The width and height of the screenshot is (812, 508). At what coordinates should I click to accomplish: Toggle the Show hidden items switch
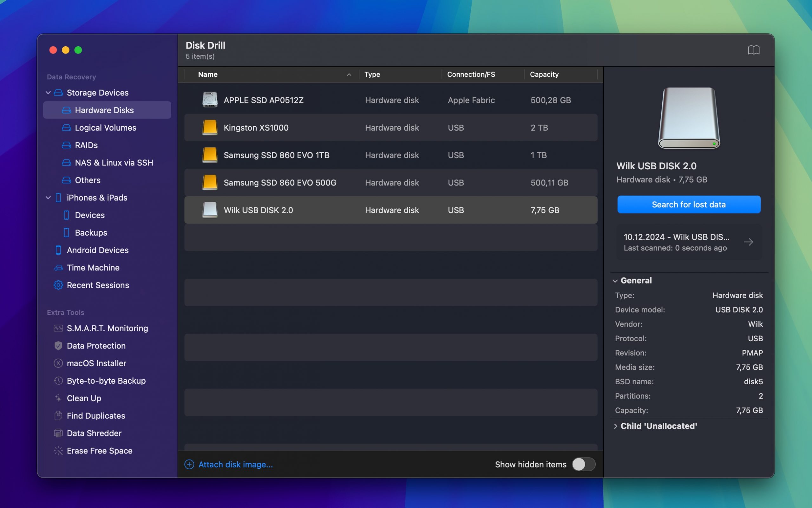coord(584,464)
